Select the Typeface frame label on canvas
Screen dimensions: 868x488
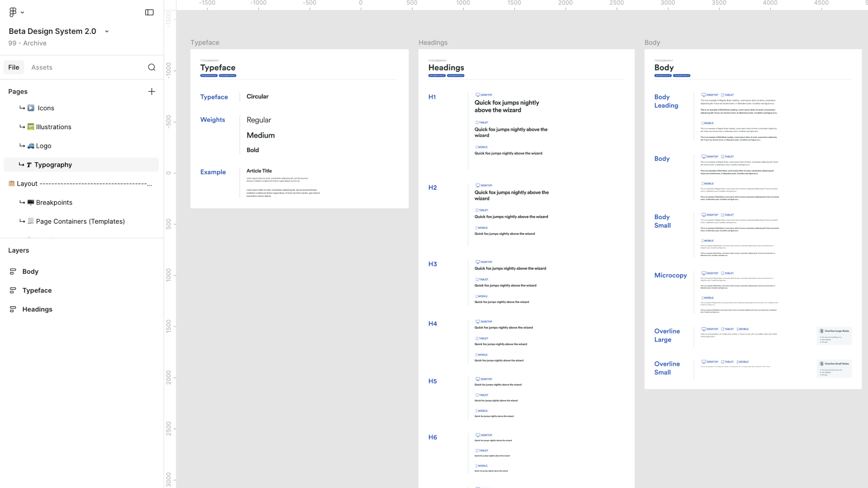[x=205, y=42]
